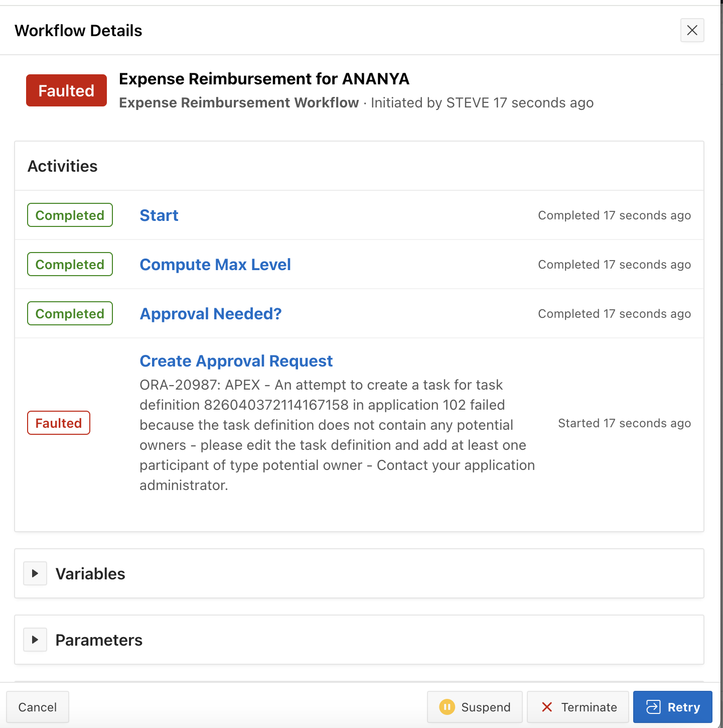723x728 pixels.
Task: Click the Completed badge beside Start
Action: tap(70, 215)
